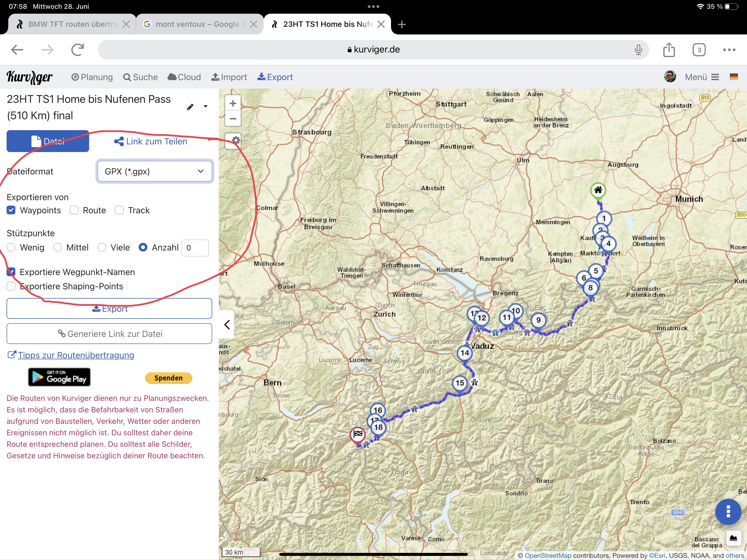Switch to the Link zum Teilen tab
The image size is (747, 560).
pos(151,141)
